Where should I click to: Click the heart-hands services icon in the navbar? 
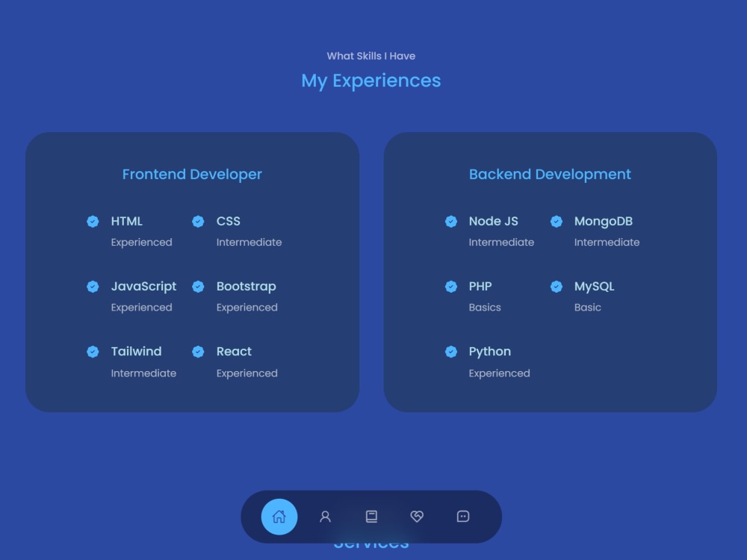click(417, 516)
